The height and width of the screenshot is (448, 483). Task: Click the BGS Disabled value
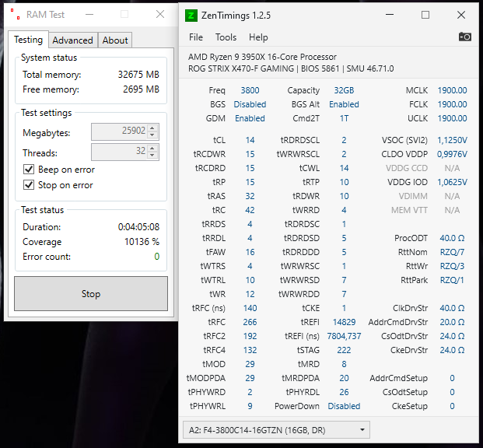[250, 104]
